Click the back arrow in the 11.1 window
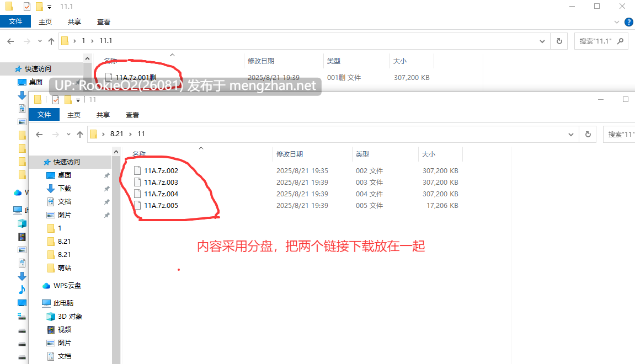Screen dimensions: 635x364 pyautogui.click(x=10, y=41)
